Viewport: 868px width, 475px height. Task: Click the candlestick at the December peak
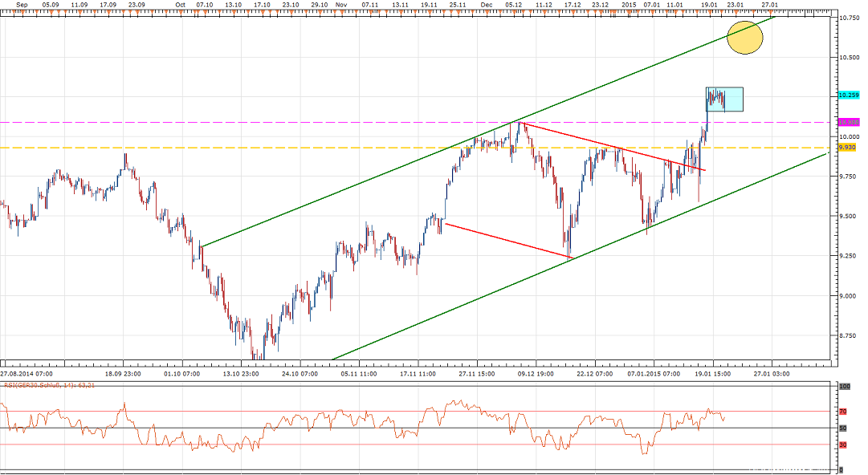[x=517, y=124]
